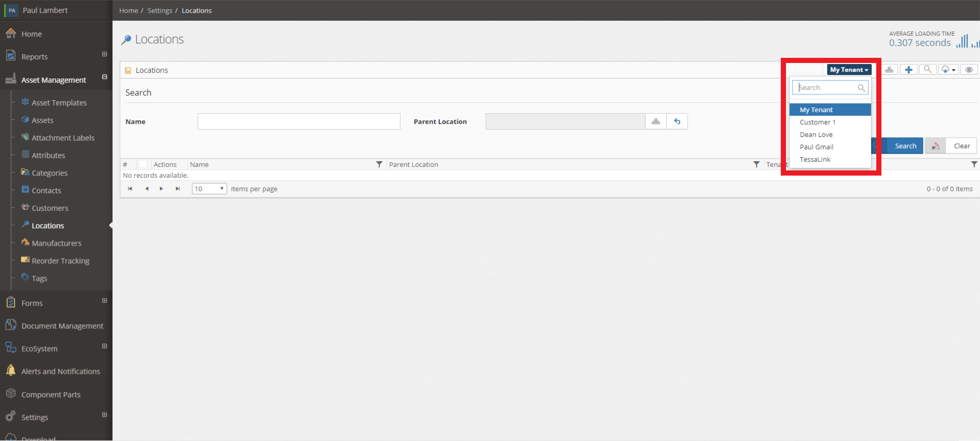The image size is (980, 441).
Task: Click the hierarchy tree icon in the toolbar
Action: 889,70
